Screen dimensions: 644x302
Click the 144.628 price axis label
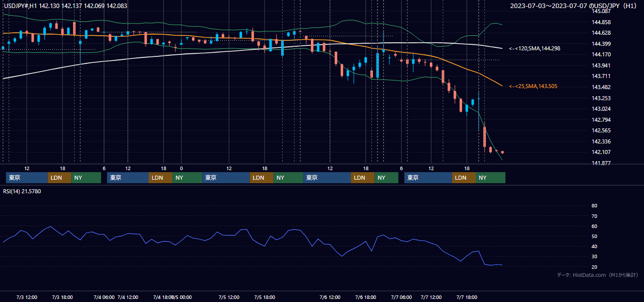[x=601, y=33]
